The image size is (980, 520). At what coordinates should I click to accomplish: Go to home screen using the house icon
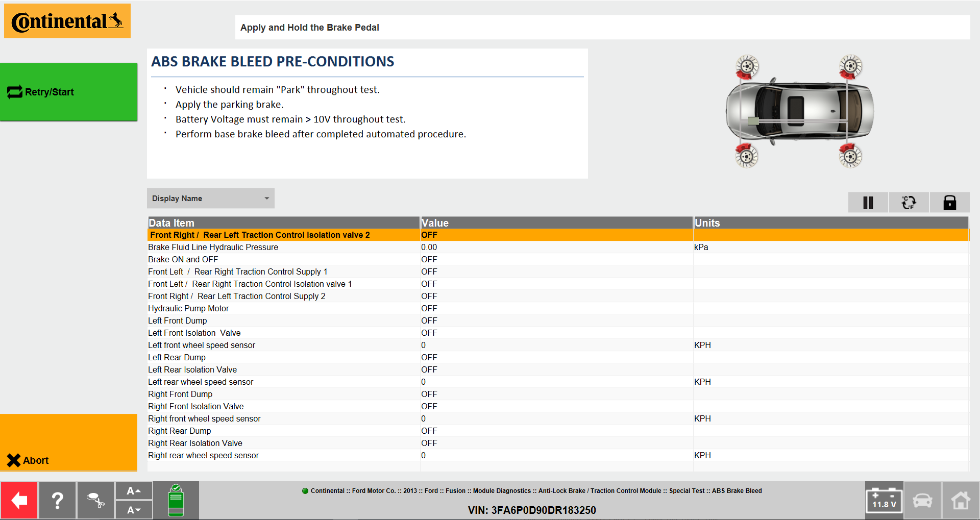pos(961,500)
